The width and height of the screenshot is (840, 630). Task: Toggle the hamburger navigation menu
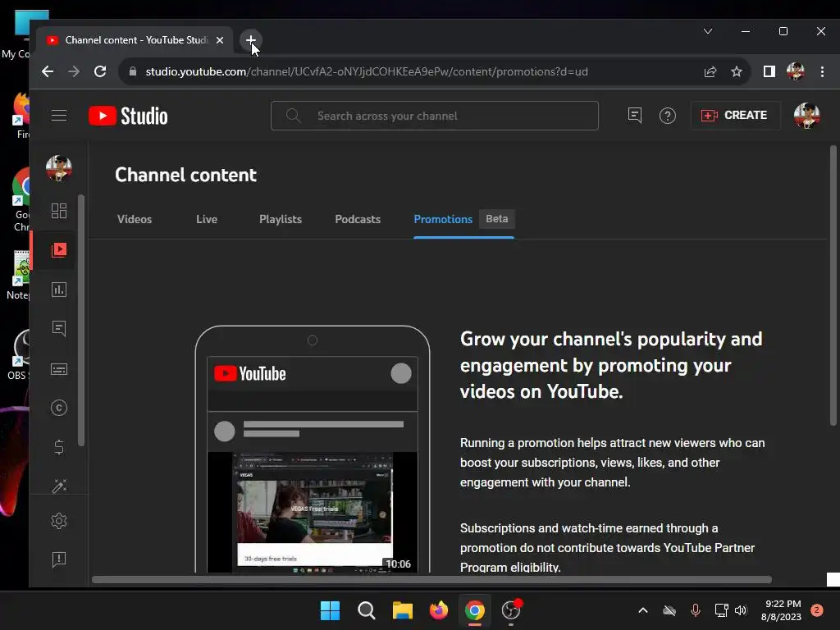point(59,115)
